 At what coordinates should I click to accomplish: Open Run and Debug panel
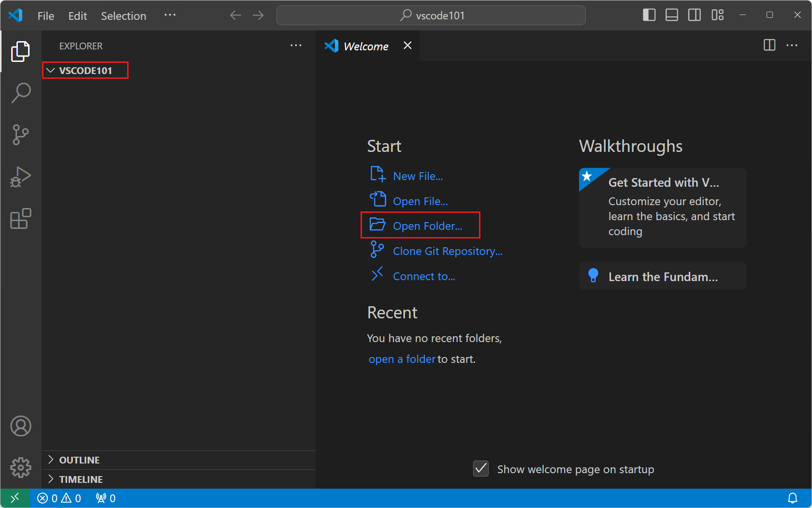20,177
